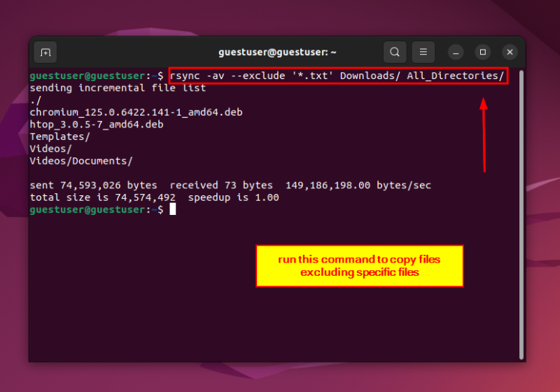Select the chromium .deb filename line
The width and height of the screenshot is (560, 392).
point(136,112)
